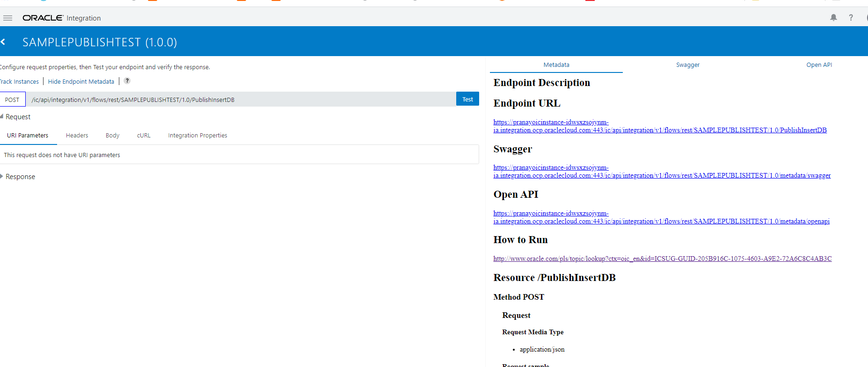Image resolution: width=868 pixels, height=367 pixels.
Task: Click the 'application/json' media type text
Action: [x=542, y=349]
